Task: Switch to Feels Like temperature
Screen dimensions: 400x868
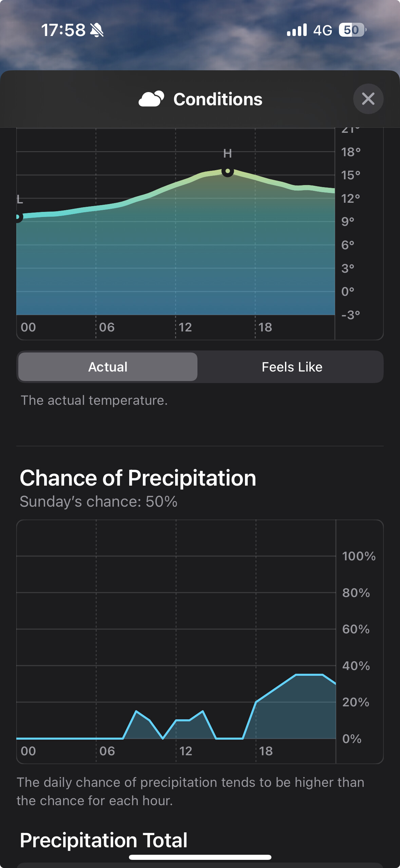Action: point(292,367)
